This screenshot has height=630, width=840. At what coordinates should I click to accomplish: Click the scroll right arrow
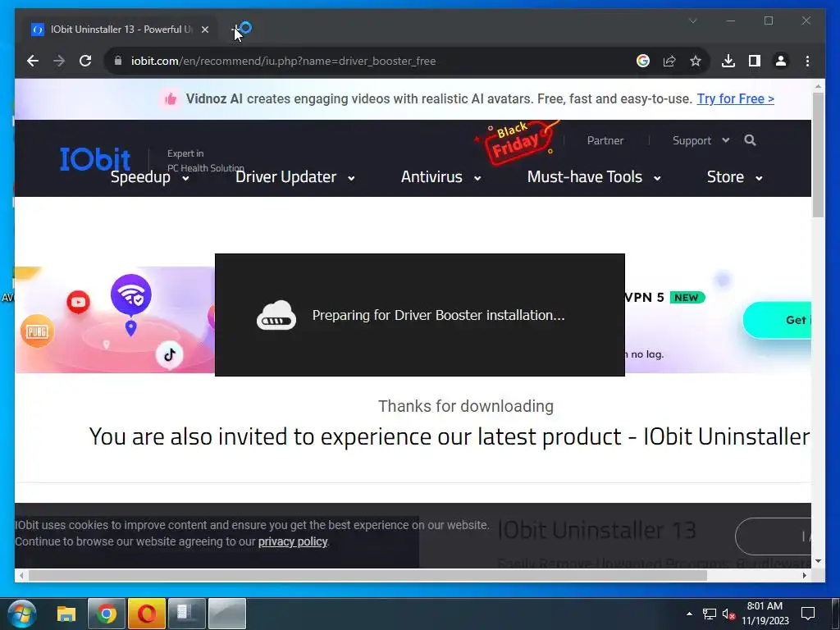[x=804, y=575]
